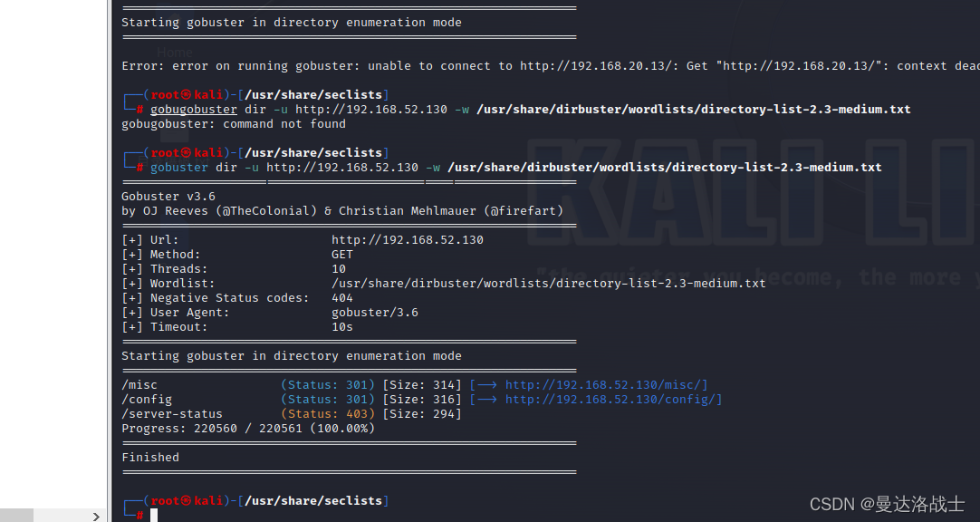The width and height of the screenshot is (980, 522).
Task: Click the 'by OJ Reeves (@TheColonial)' author line
Action: (x=341, y=210)
